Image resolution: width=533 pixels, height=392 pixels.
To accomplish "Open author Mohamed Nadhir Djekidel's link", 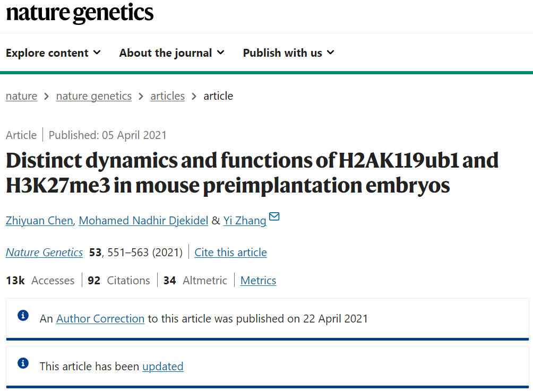I will click(143, 221).
